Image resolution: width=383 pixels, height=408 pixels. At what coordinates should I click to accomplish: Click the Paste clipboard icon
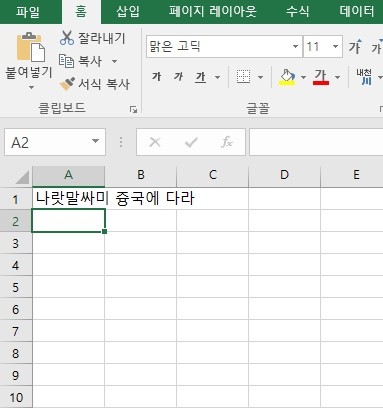tap(31, 47)
